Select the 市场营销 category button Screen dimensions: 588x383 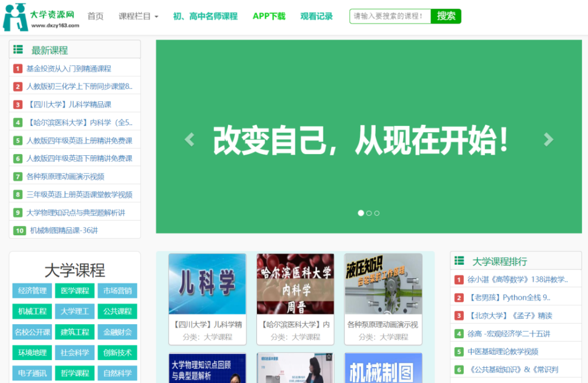click(x=118, y=291)
